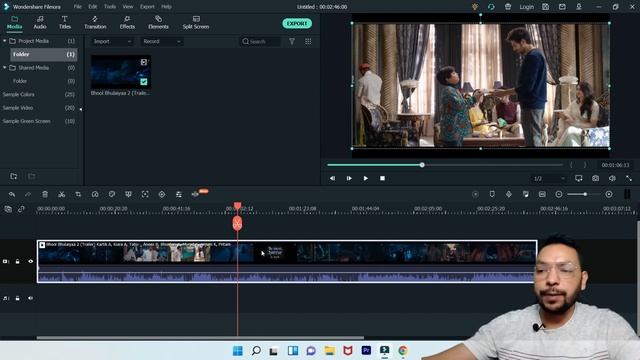Click the preview volume speaker icon

[612, 178]
